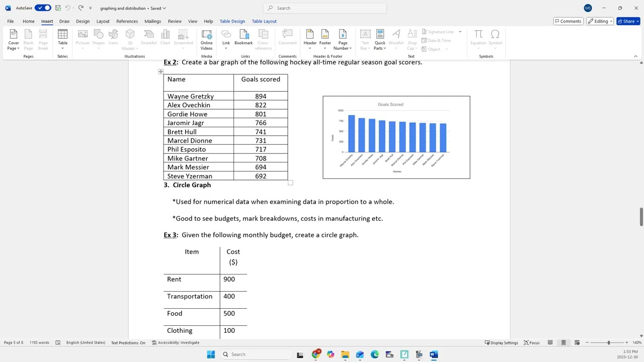The image size is (644, 362).
Task: Open Chrome from the taskbar
Action: (x=316, y=354)
